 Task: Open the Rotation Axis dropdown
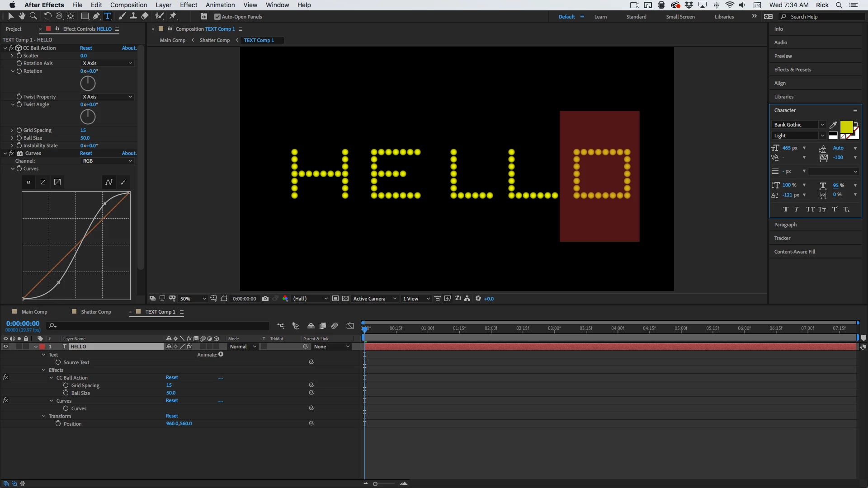(x=108, y=63)
